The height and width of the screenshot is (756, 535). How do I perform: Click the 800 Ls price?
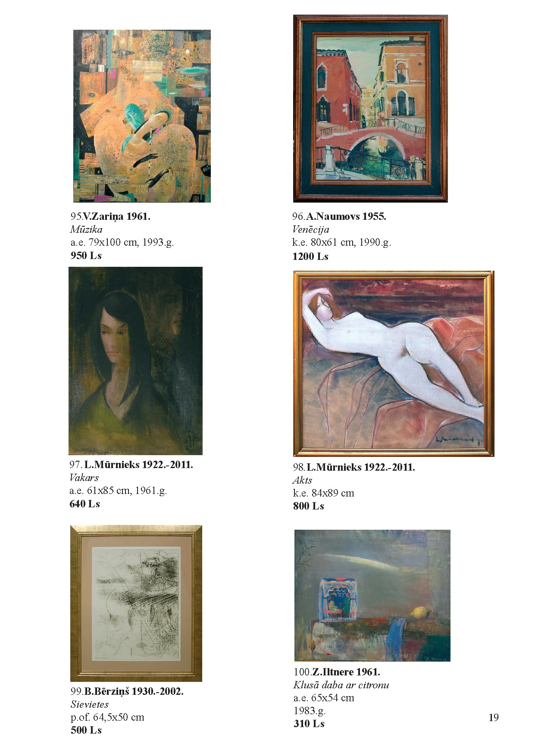tap(309, 506)
